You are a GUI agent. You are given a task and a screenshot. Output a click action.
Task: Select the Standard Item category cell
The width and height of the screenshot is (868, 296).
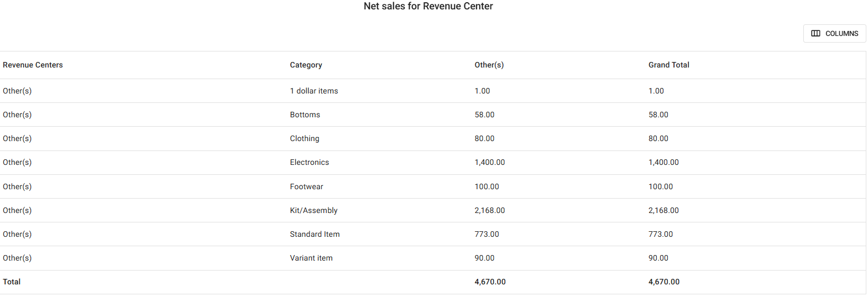[x=315, y=235]
